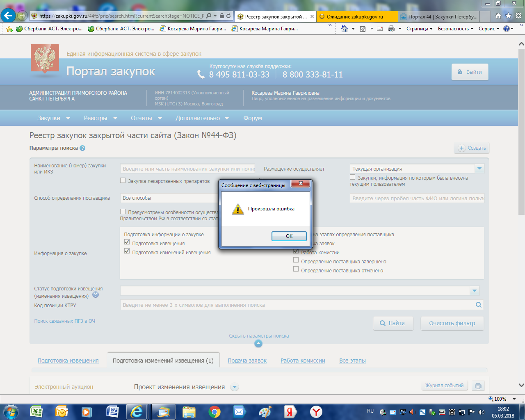Viewport: 525px width, 420px height.
Task: Open the Текущая организация dropdown arrow
Action: point(479,169)
